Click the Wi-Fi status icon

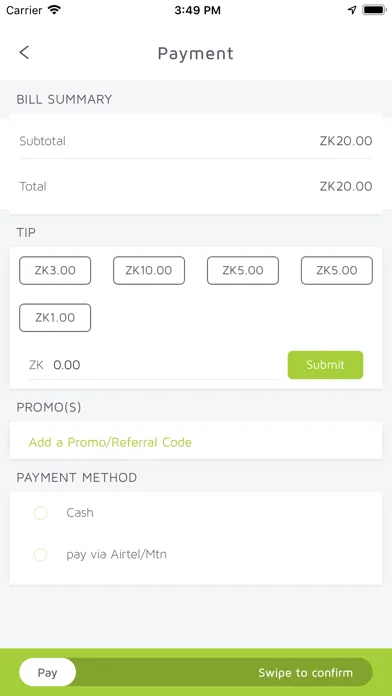54,10
